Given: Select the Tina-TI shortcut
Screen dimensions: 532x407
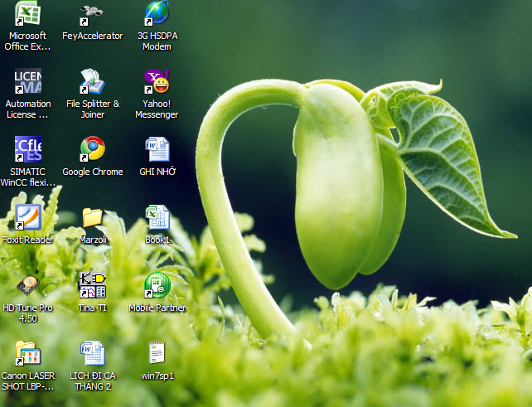Looking at the screenshot, I should (x=92, y=285).
